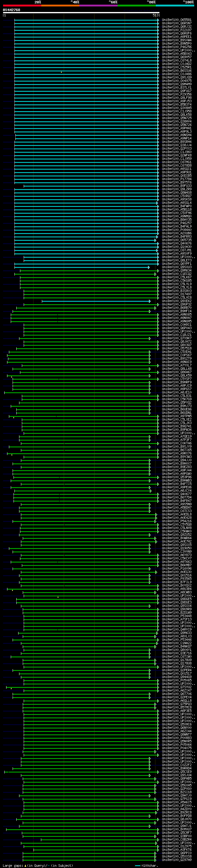Click the Large gaps legend text
This screenshot has width=197, height=868.
38,866
